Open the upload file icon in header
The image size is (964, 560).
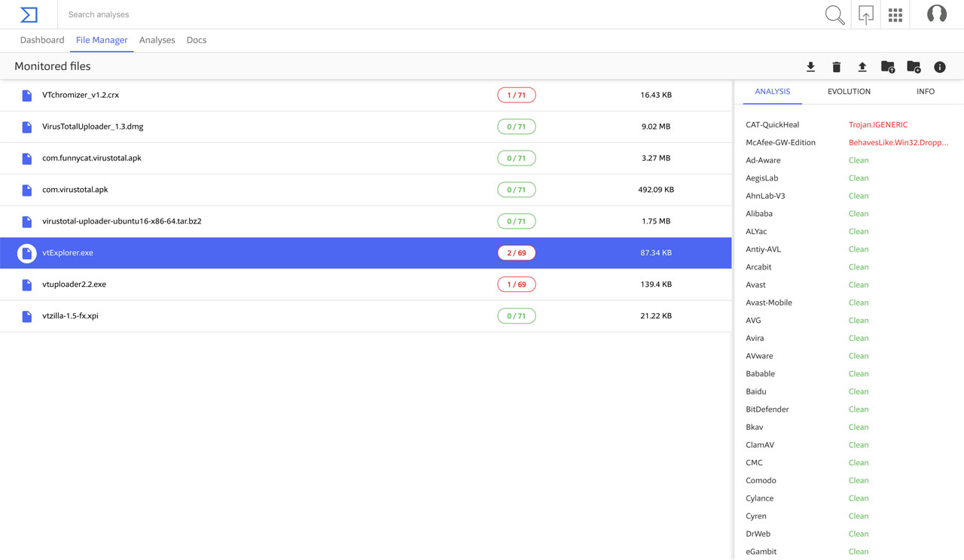[x=866, y=14]
